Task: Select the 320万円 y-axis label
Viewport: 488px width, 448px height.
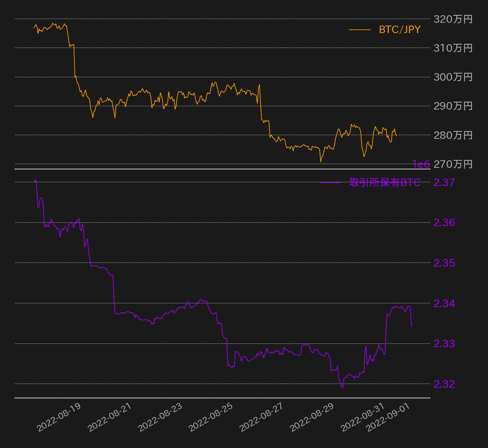Action: click(x=453, y=19)
